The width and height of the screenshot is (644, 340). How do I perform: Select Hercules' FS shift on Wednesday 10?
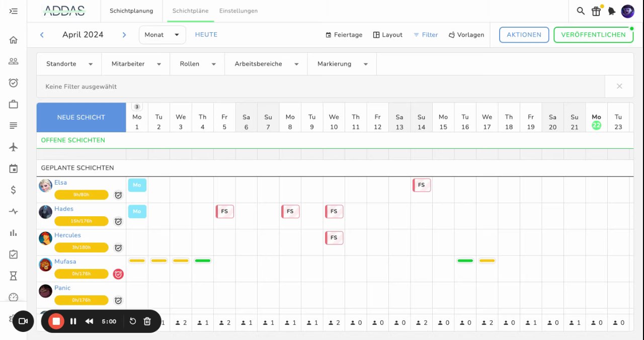pos(334,237)
